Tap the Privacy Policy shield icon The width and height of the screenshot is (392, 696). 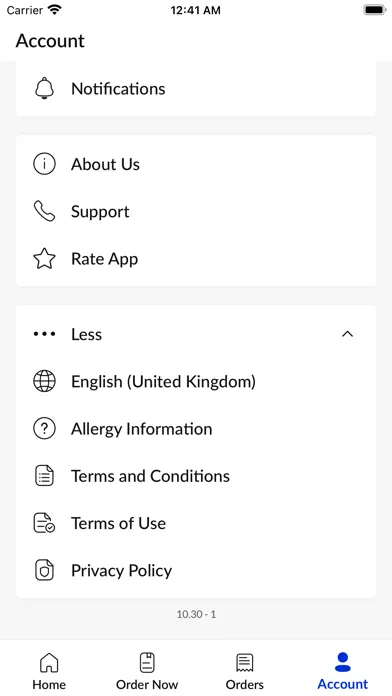(x=44, y=570)
